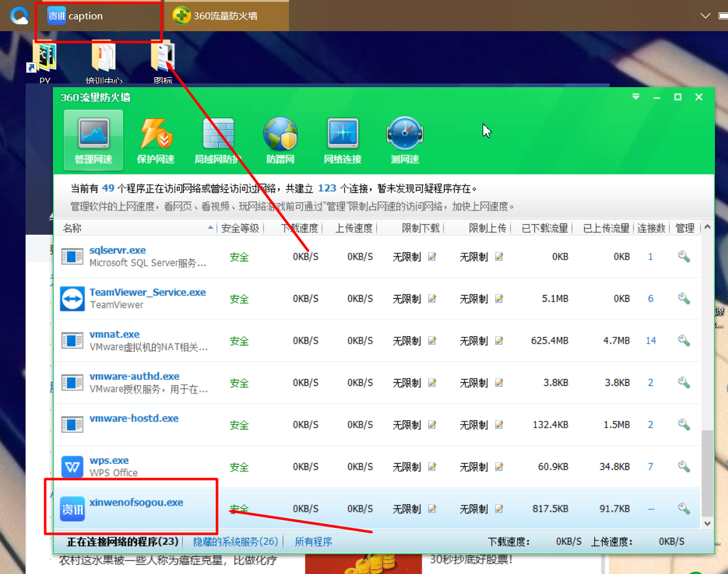Open the 培训中心 desktop folder
The image size is (728, 574).
coord(104,62)
